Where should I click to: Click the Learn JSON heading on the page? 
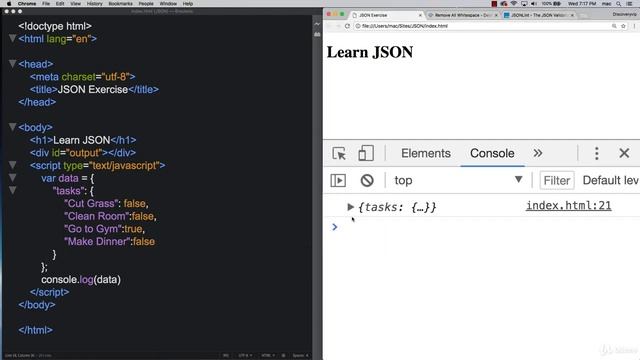370,52
